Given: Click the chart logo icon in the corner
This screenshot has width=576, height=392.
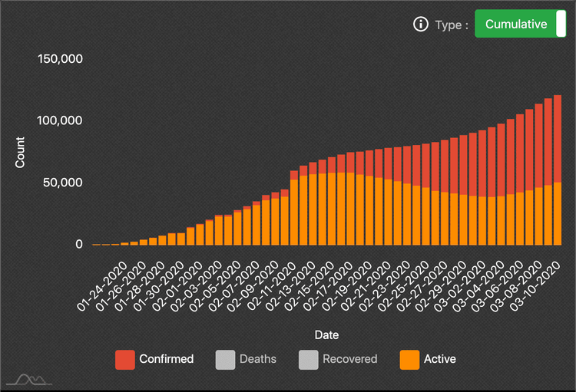Looking at the screenshot, I should [29, 379].
